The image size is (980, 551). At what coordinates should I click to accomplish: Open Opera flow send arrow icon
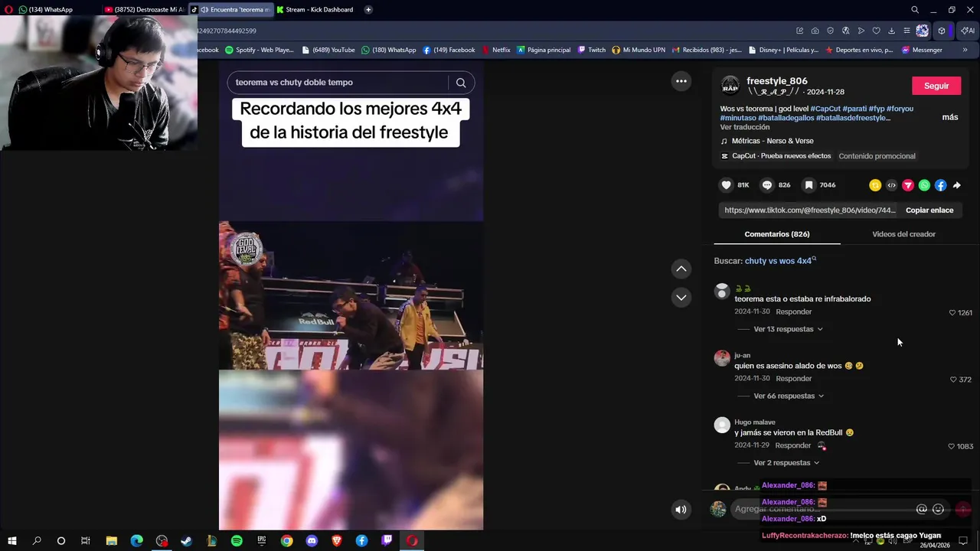pos(861,31)
